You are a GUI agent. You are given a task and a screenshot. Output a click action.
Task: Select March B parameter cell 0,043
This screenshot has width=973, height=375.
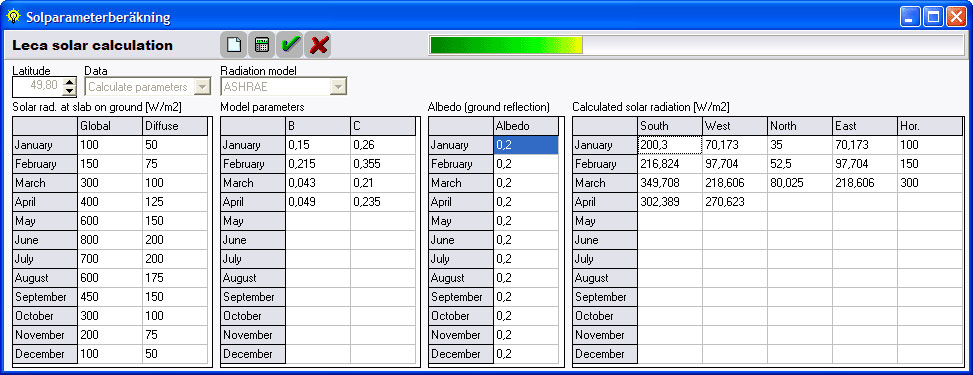pyautogui.click(x=318, y=183)
